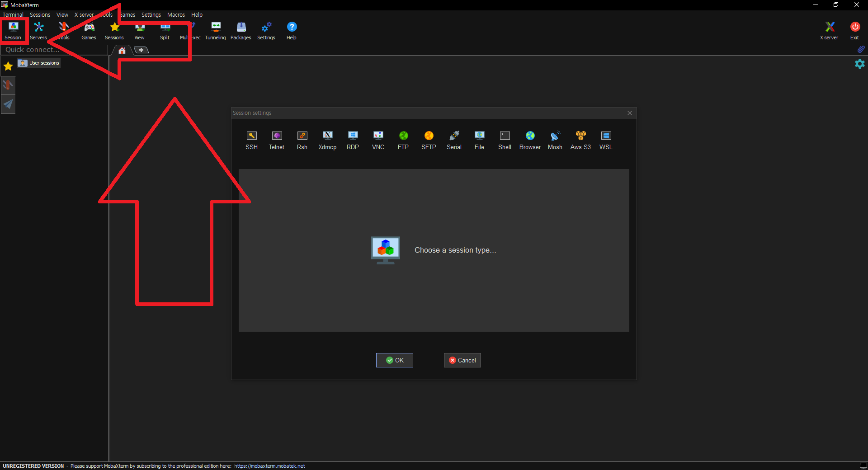Choose the Aws S3 session type
868x470 pixels.
(580, 141)
